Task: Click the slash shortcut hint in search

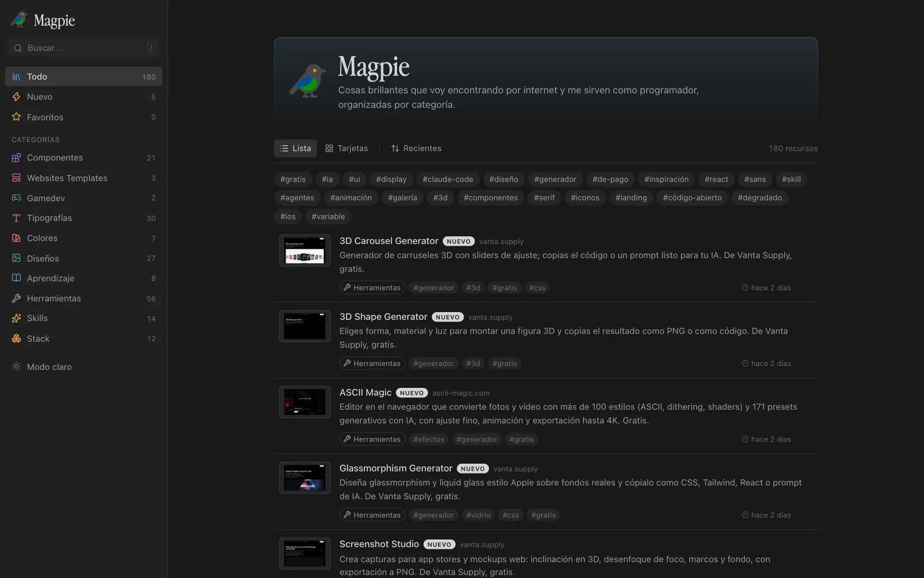Action: (x=151, y=48)
